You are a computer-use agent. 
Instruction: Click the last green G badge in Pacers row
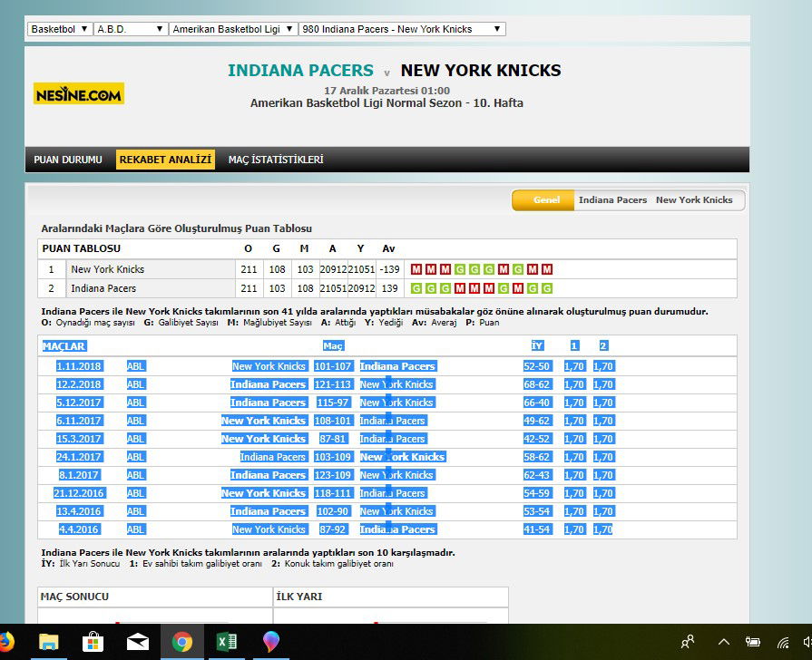[x=547, y=288]
